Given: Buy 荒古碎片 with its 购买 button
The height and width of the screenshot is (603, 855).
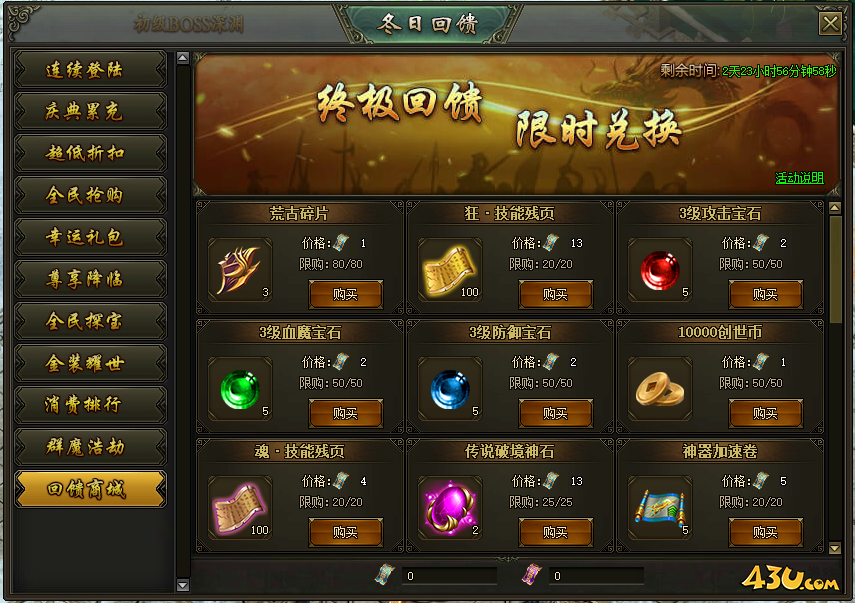Looking at the screenshot, I should [x=346, y=294].
